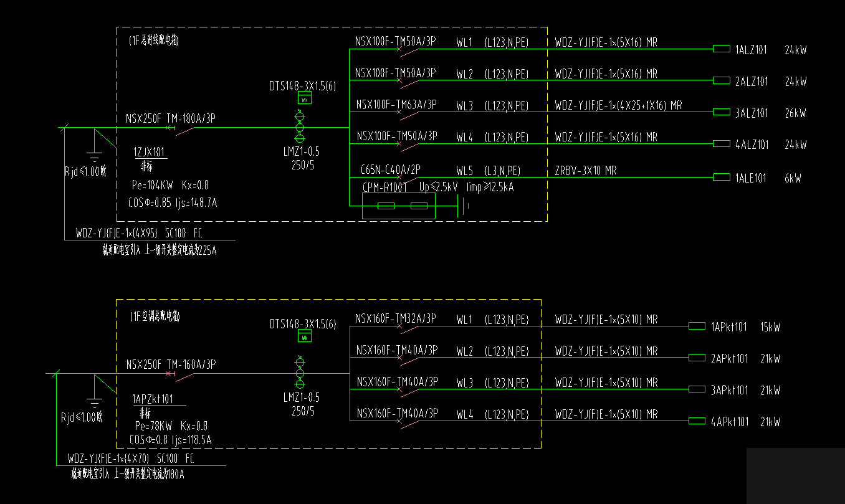Select the energy meter symbol under top DTS148-3X1.5(6)

(305, 99)
